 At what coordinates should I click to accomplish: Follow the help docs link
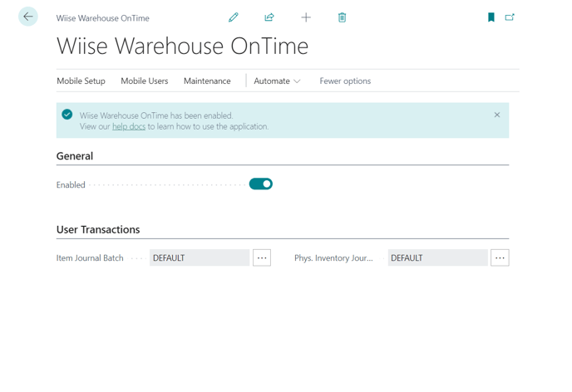tap(129, 126)
